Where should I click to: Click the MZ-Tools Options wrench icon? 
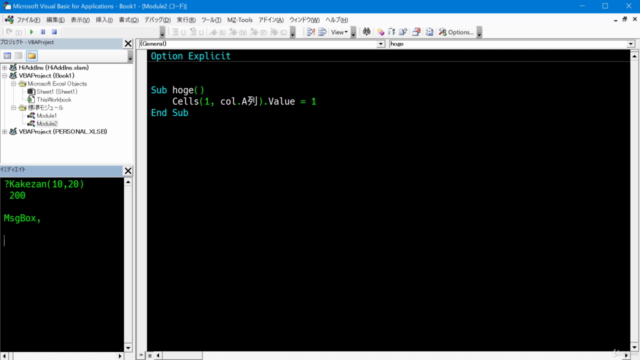442,32
